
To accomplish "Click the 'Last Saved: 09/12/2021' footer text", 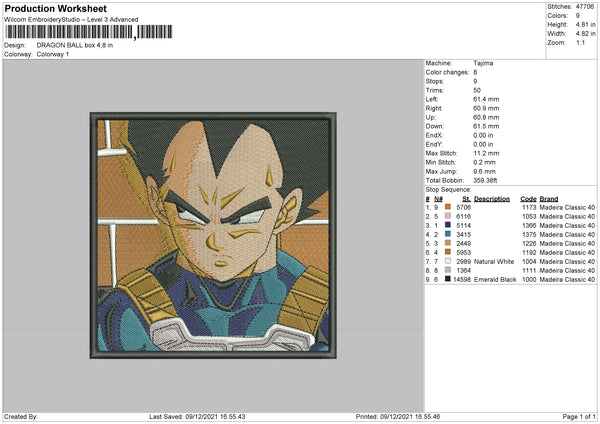I will click(x=197, y=417).
